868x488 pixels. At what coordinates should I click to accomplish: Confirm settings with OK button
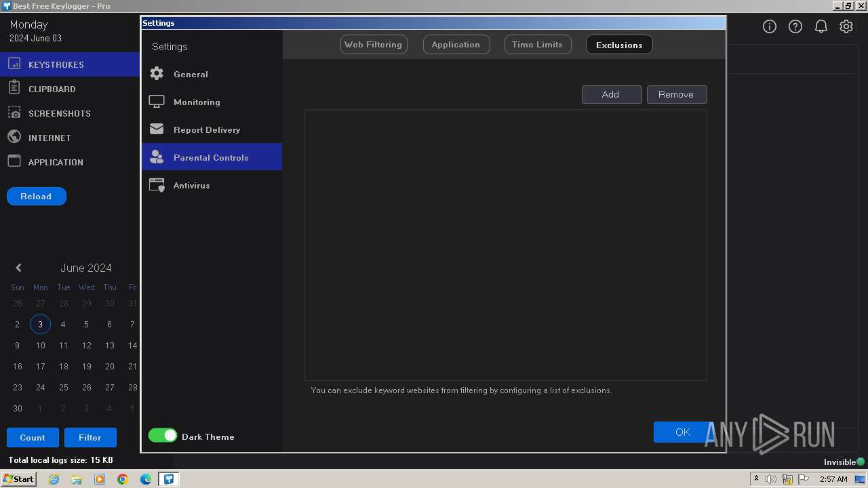click(x=683, y=432)
